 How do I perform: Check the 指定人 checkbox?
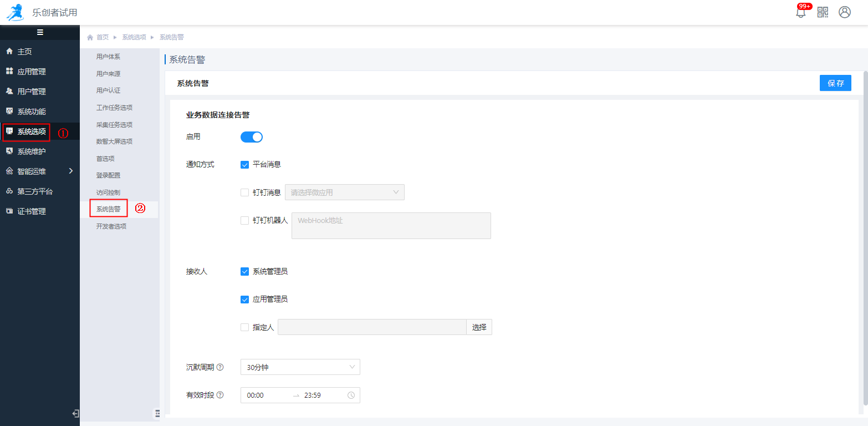pos(244,327)
